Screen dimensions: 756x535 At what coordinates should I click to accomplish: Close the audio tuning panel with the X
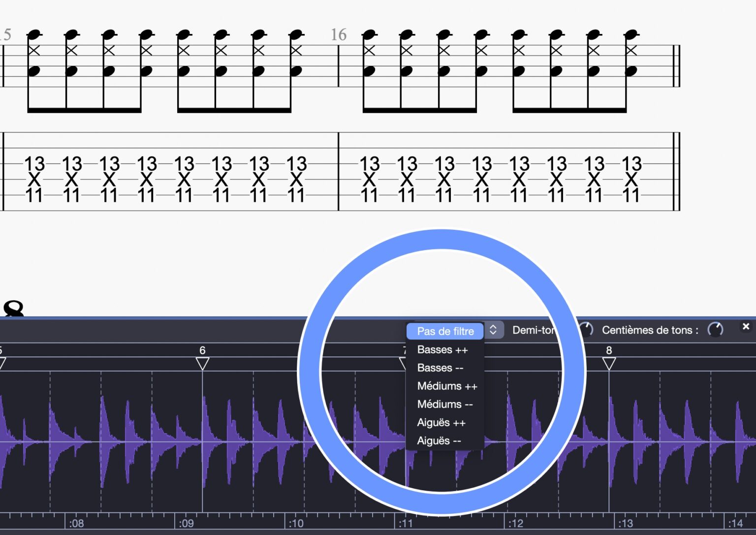pyautogui.click(x=746, y=326)
